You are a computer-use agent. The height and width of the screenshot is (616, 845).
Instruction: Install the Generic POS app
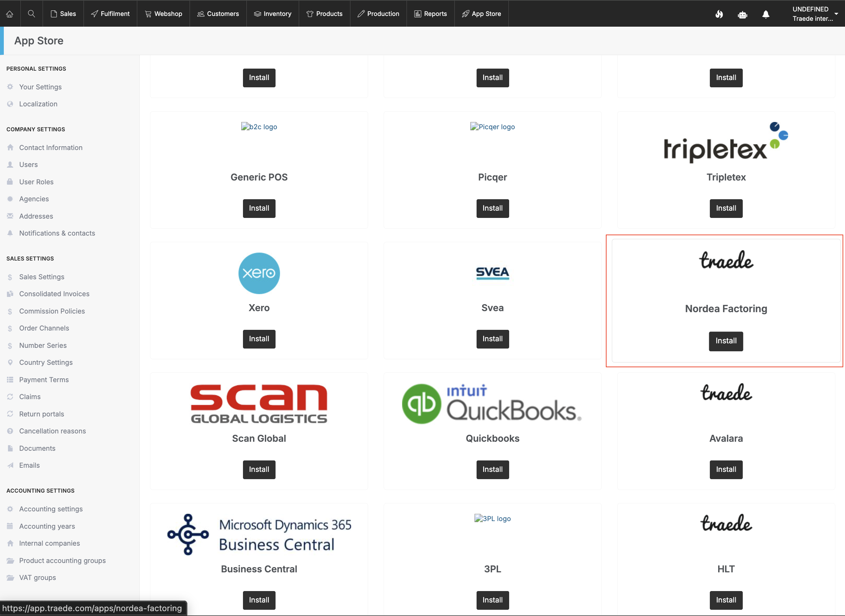[x=259, y=208]
